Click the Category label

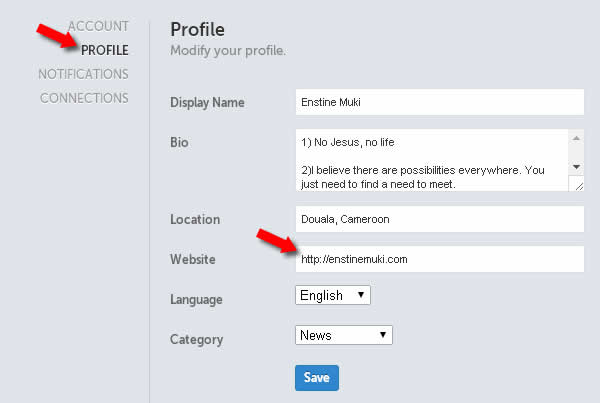197,339
